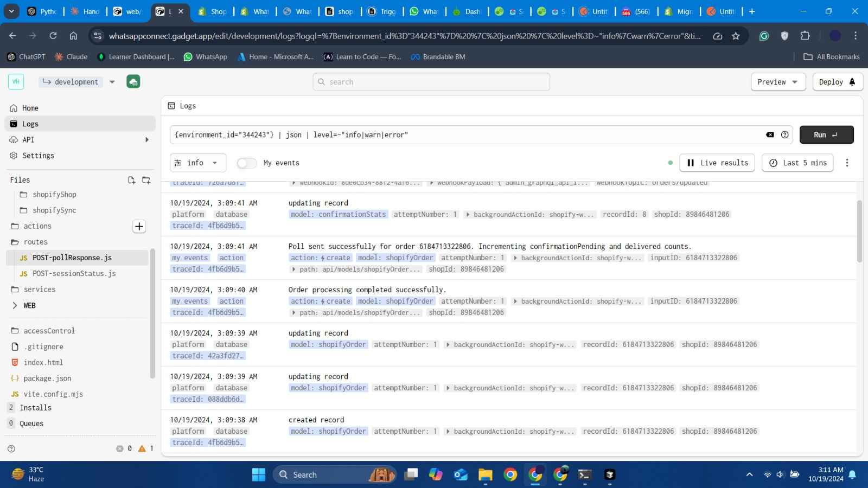Open Settings in the sidebar
Image resolution: width=868 pixels, height=488 pixels.
[80, 156]
